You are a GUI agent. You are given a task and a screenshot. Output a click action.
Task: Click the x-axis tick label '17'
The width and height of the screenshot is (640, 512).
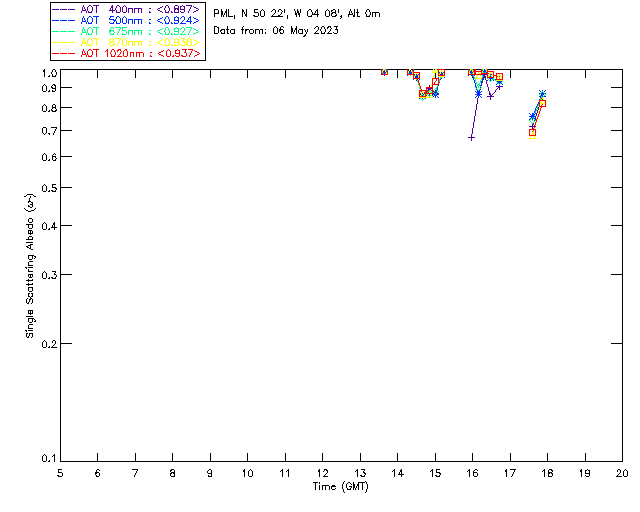point(510,473)
